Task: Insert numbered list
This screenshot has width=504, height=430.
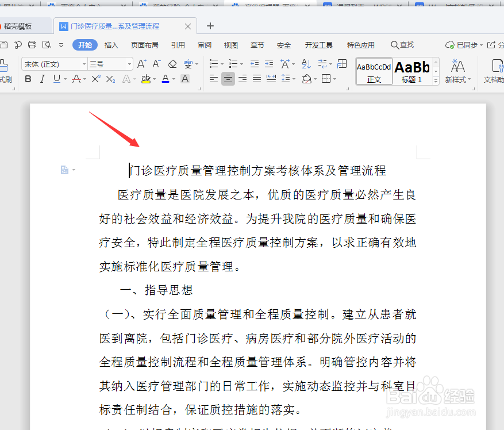Action: [x=233, y=64]
